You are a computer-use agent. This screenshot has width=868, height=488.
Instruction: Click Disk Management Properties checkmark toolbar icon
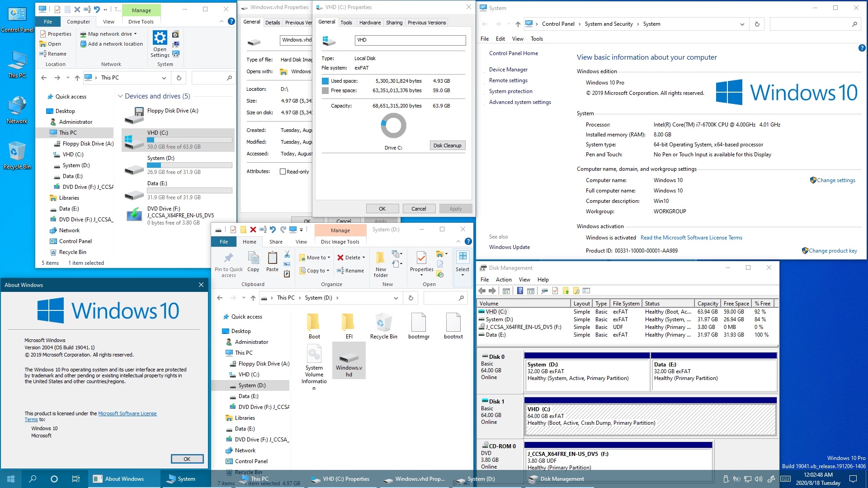click(x=555, y=291)
